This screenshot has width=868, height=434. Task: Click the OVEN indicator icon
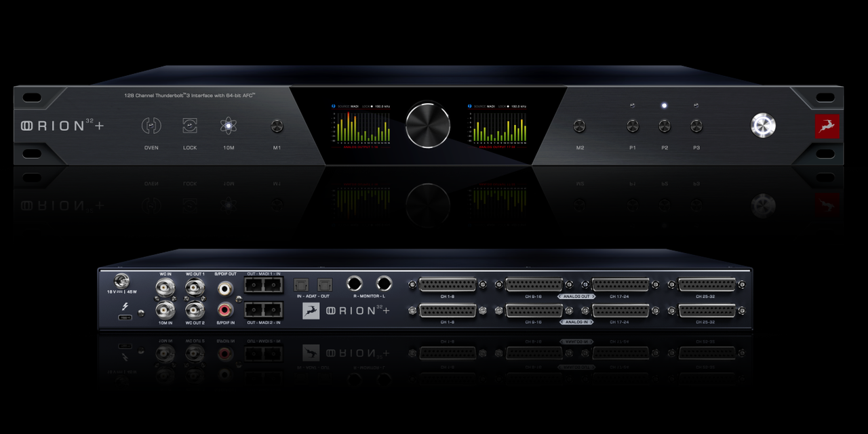[x=151, y=126]
